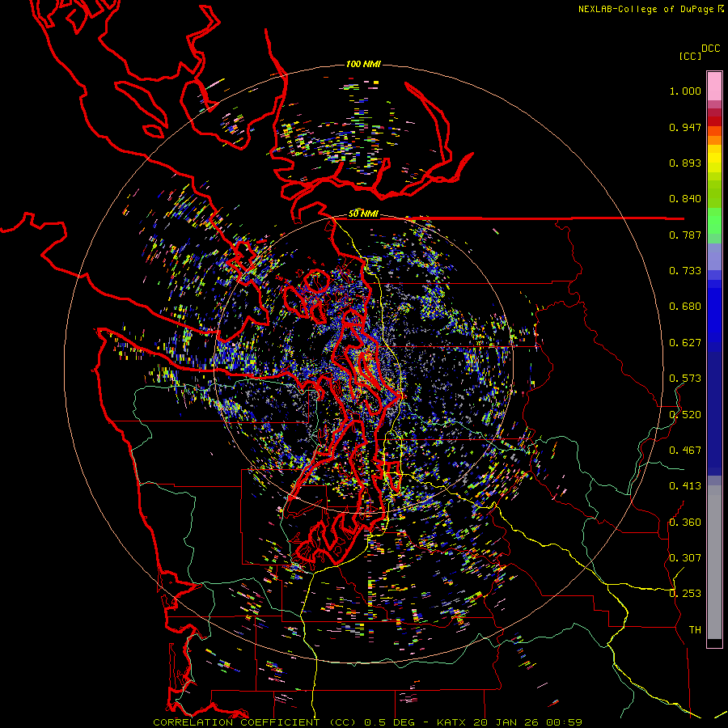
Task: Pick the lavender swatch on the color bar
Action: 714,256
